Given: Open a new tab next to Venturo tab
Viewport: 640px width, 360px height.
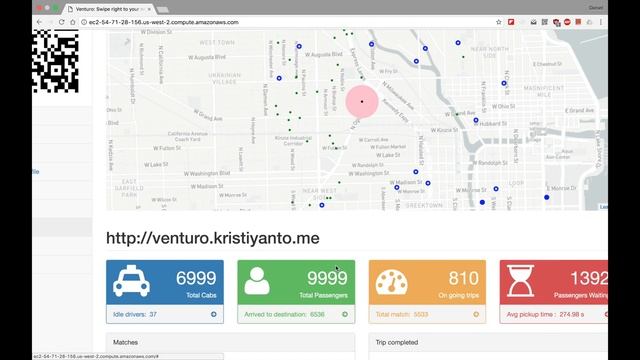Looking at the screenshot, I should tap(163, 9).
